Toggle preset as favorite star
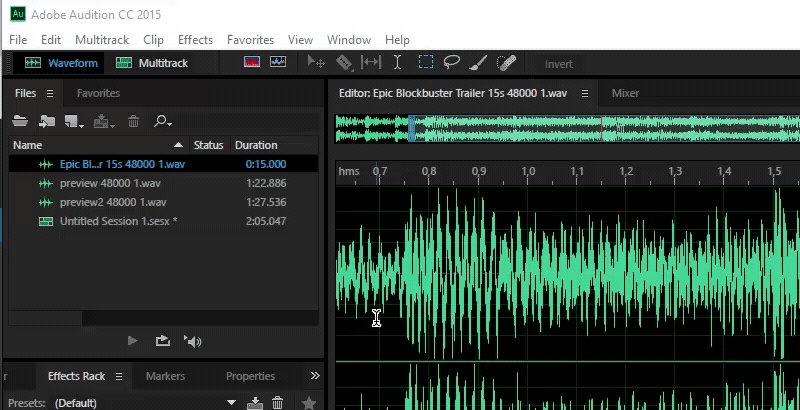This screenshot has width=800, height=410. pyautogui.click(x=309, y=403)
